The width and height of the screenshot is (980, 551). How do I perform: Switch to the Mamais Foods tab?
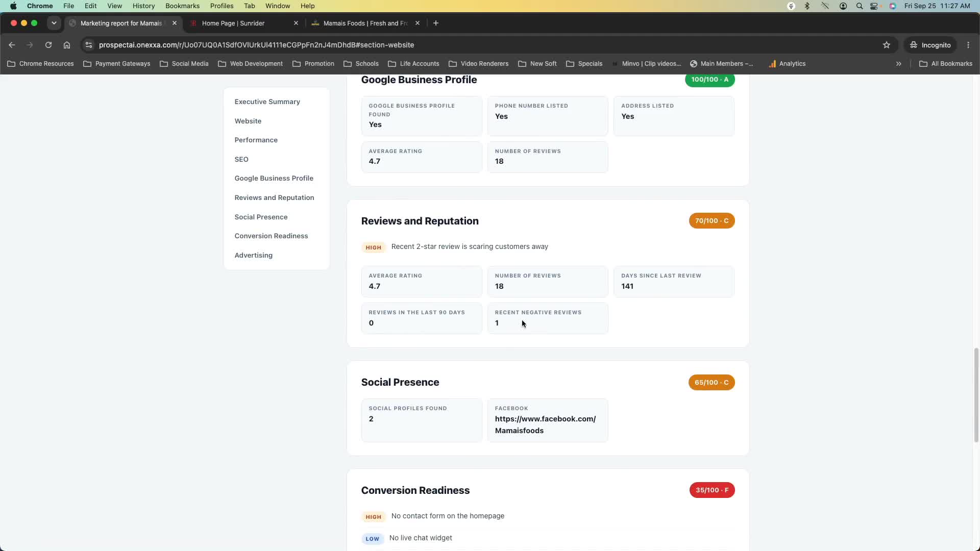point(366,23)
